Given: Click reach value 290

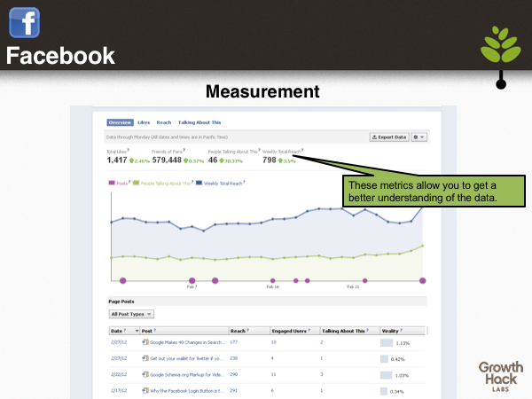Looking at the screenshot, I should pos(234,374).
